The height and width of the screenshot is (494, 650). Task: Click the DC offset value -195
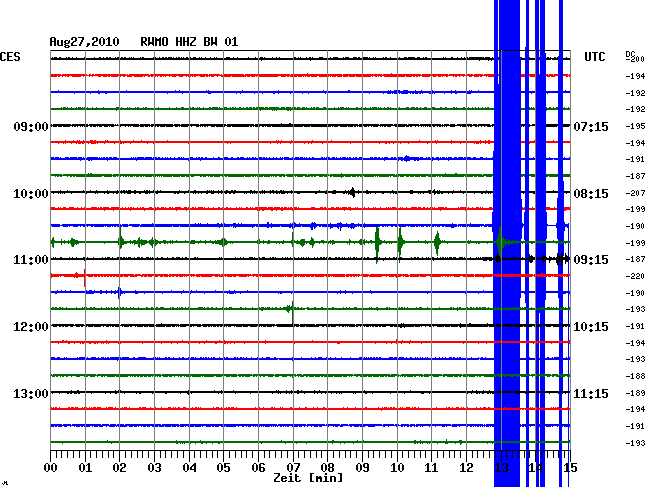click(635, 126)
